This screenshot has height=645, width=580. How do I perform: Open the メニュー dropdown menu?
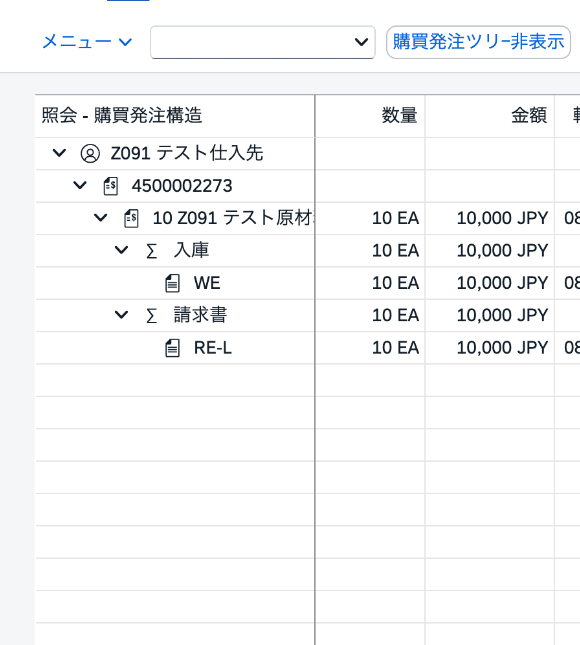pyautogui.click(x=87, y=42)
